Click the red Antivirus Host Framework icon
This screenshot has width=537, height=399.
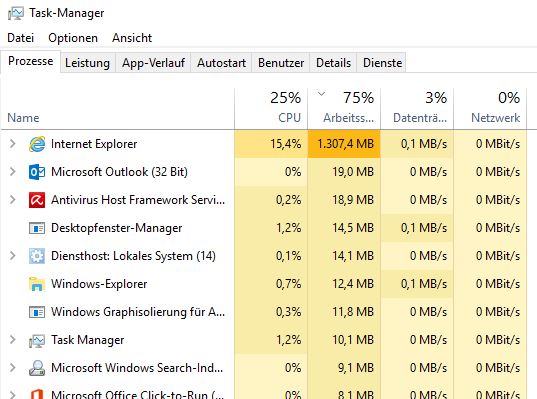click(37, 200)
